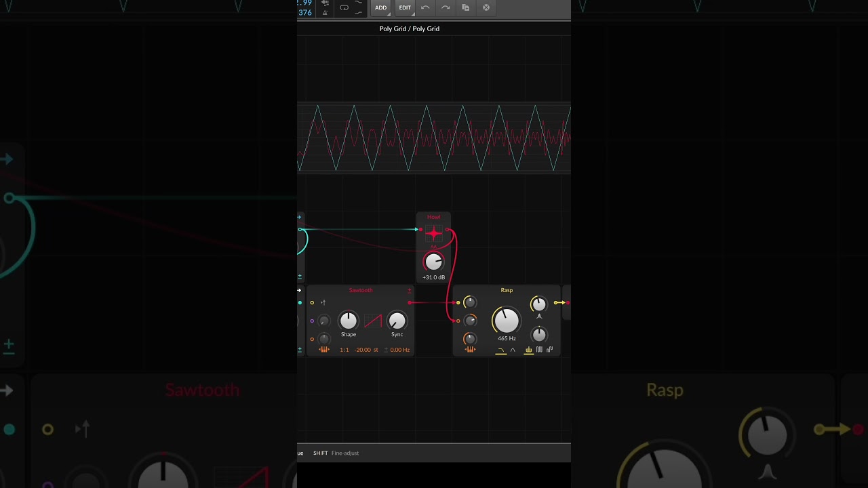Click the undo arrow
This screenshot has width=868, height=488.
425,7
